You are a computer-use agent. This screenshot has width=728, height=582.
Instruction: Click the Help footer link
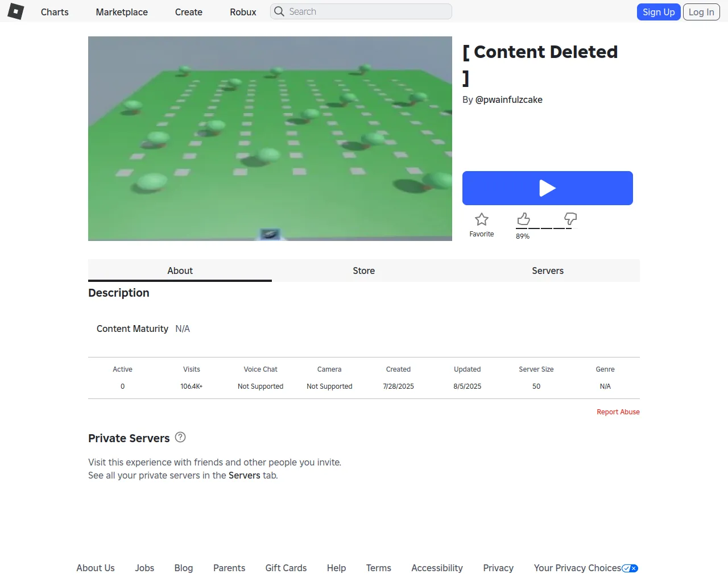pos(336,568)
